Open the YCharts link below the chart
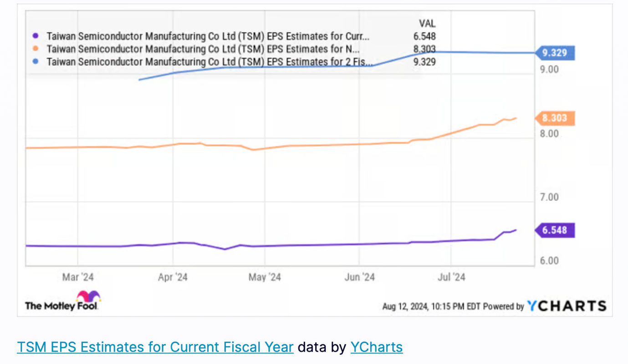Image resolution: width=628 pixels, height=364 pixels. (x=376, y=347)
